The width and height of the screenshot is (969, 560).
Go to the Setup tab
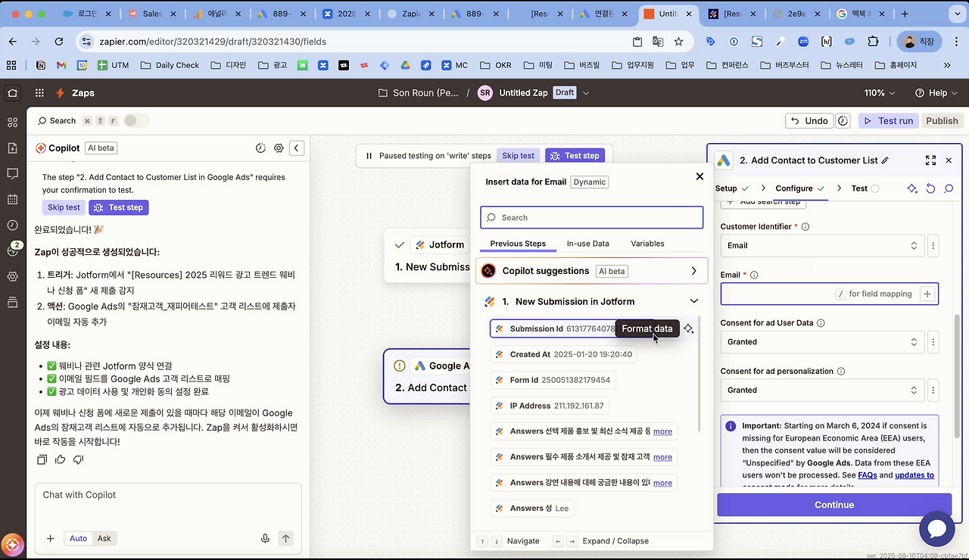(732, 188)
